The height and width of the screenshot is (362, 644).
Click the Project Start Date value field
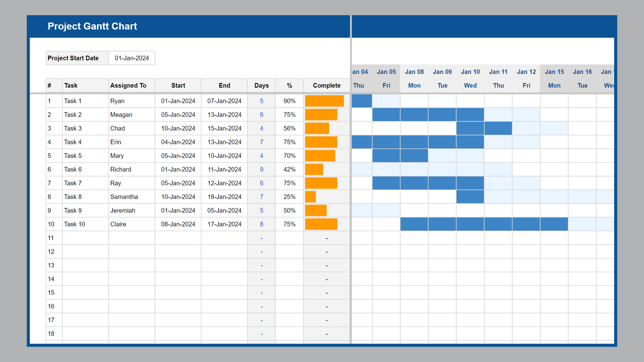click(132, 58)
